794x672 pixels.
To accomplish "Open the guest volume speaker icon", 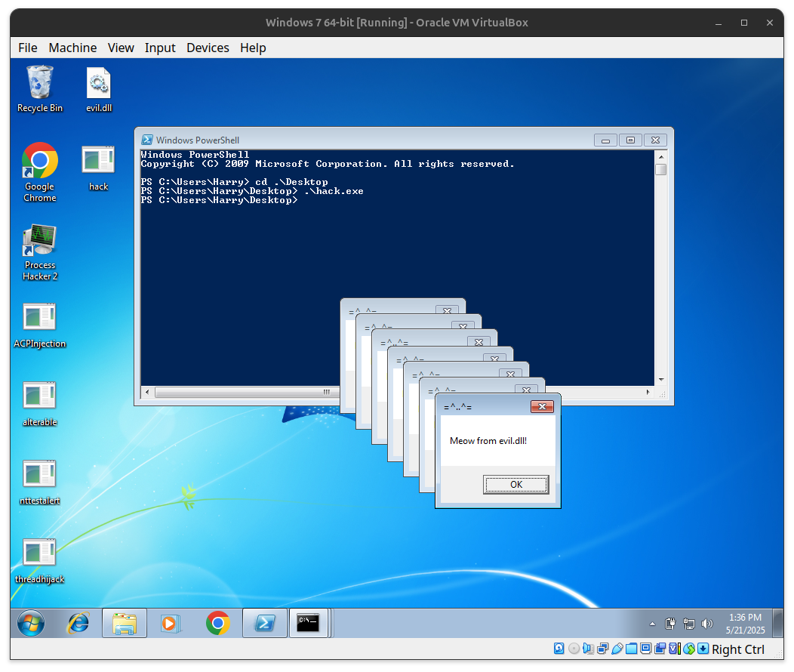I will click(707, 624).
